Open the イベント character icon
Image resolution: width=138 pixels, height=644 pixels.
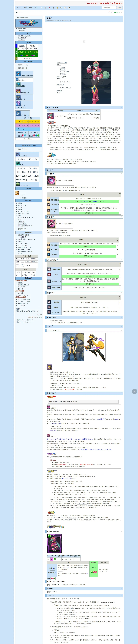coord(17,193)
